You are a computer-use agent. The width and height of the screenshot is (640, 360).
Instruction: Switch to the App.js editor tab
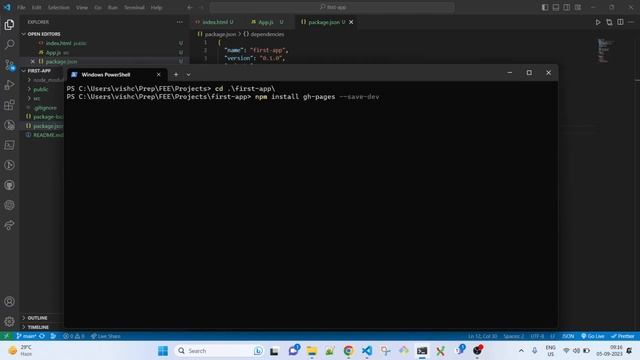tap(266, 22)
